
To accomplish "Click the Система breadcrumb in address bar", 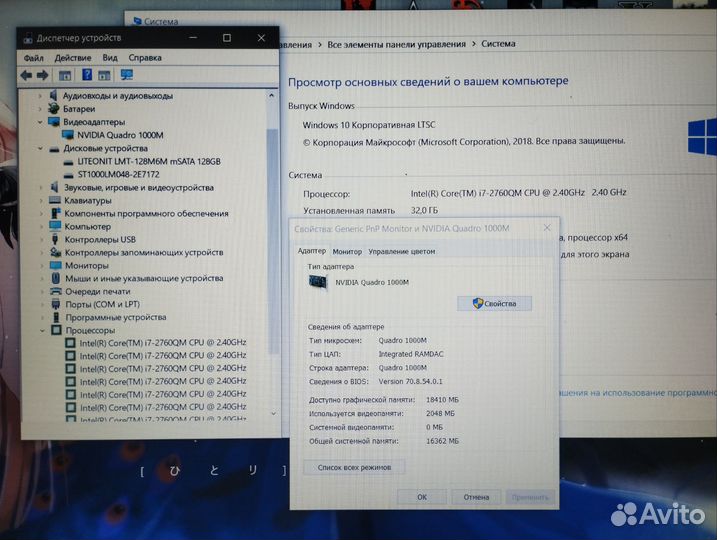I will (498, 44).
